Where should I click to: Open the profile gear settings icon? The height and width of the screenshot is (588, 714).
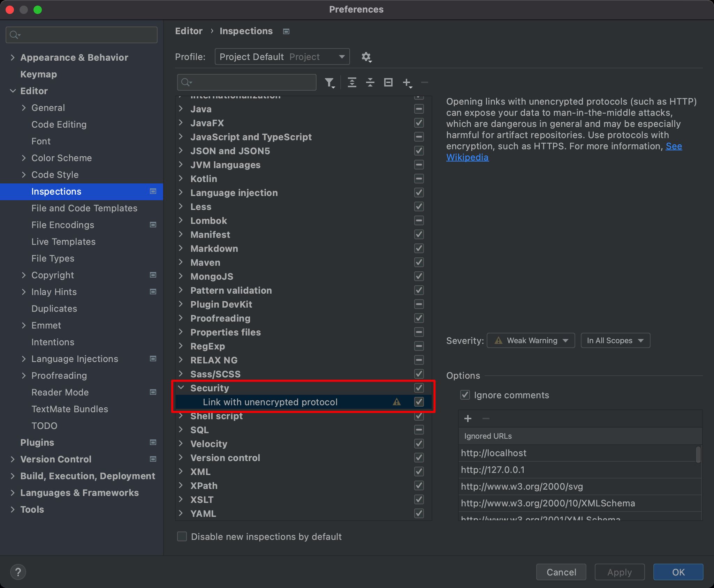[366, 57]
